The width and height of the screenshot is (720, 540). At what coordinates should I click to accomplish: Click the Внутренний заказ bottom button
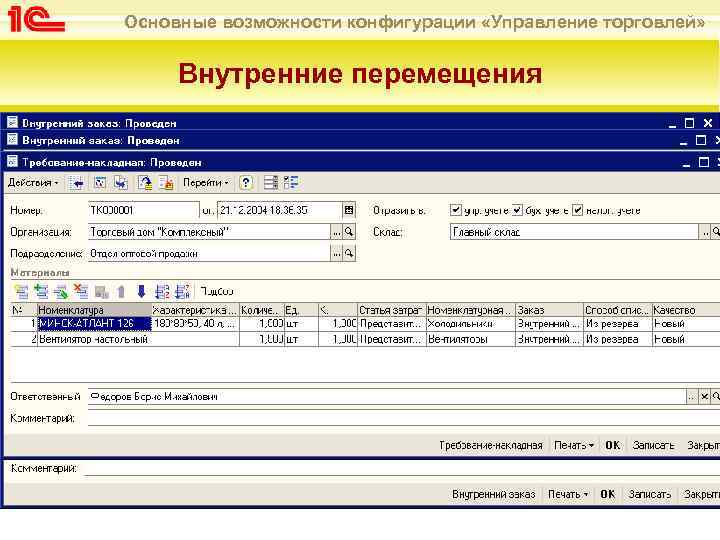(x=494, y=495)
